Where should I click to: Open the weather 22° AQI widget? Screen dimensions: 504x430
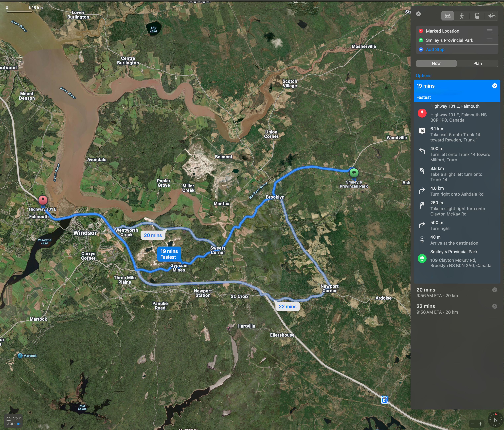point(13,421)
